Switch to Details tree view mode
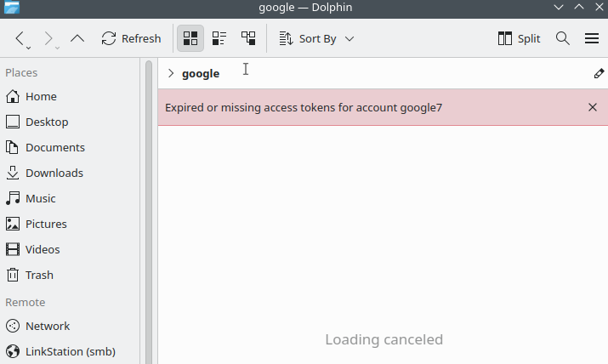608x364 pixels. (x=248, y=38)
